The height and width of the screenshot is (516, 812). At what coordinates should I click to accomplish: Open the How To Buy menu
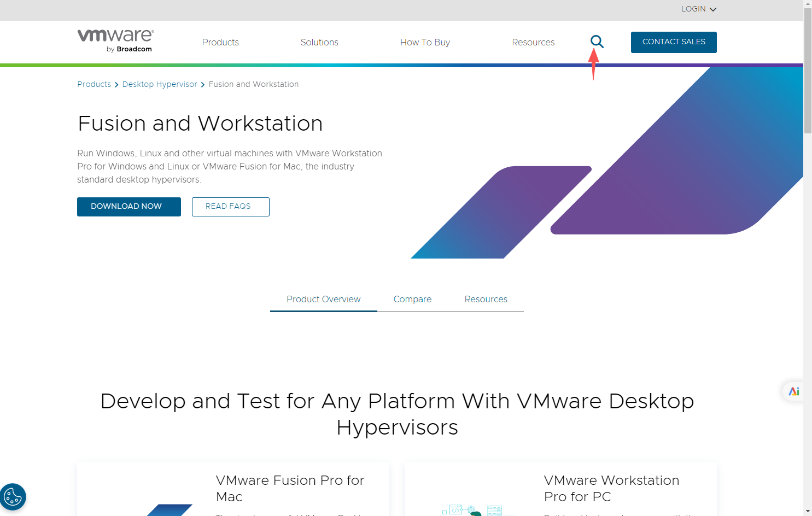click(x=425, y=42)
